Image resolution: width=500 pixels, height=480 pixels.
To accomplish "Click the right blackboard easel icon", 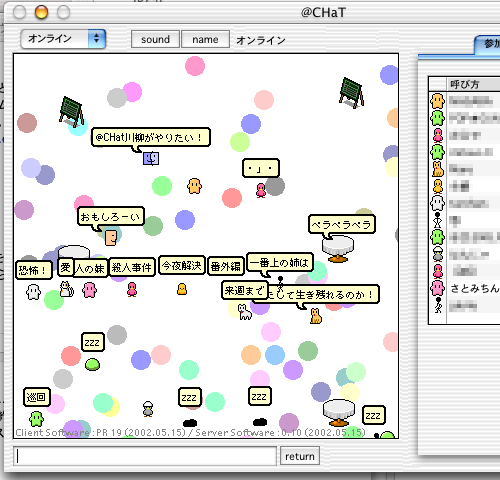I will 351,93.
